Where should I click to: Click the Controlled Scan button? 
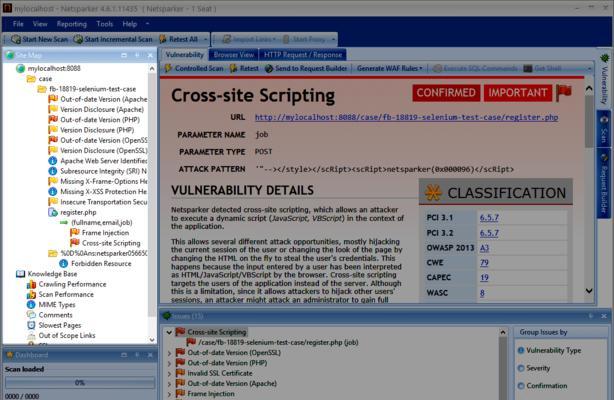(x=194, y=68)
